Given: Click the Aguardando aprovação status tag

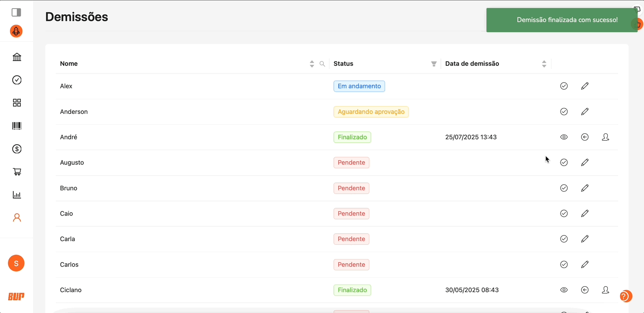Looking at the screenshot, I should coord(371,112).
